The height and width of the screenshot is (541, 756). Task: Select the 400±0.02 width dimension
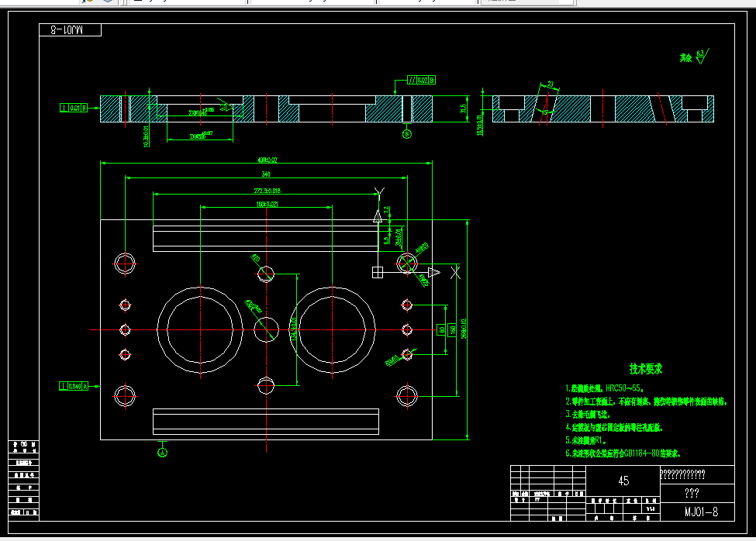(267, 160)
